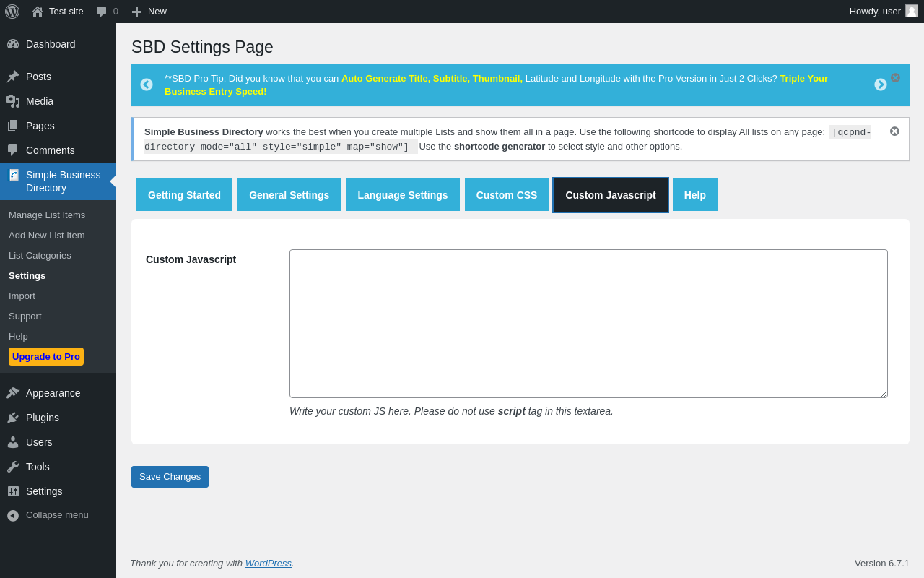Open the Users menu
This screenshot has height=578, width=924.
click(x=58, y=442)
